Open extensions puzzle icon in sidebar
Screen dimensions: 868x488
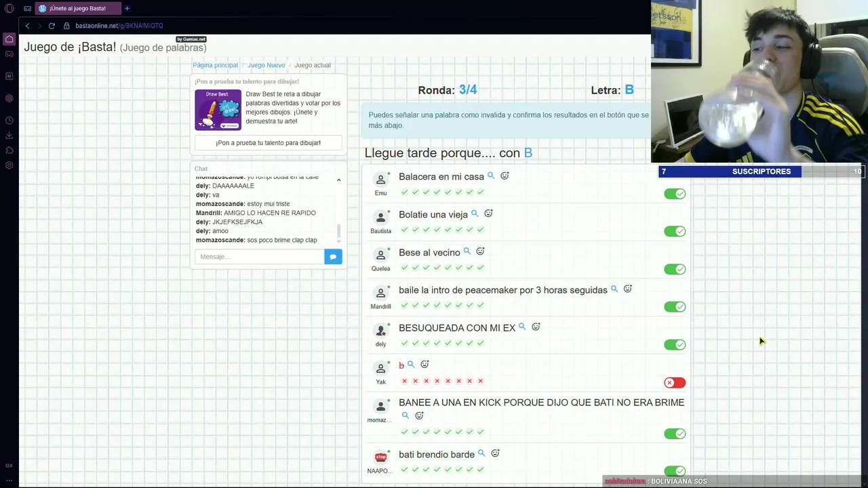(x=9, y=150)
